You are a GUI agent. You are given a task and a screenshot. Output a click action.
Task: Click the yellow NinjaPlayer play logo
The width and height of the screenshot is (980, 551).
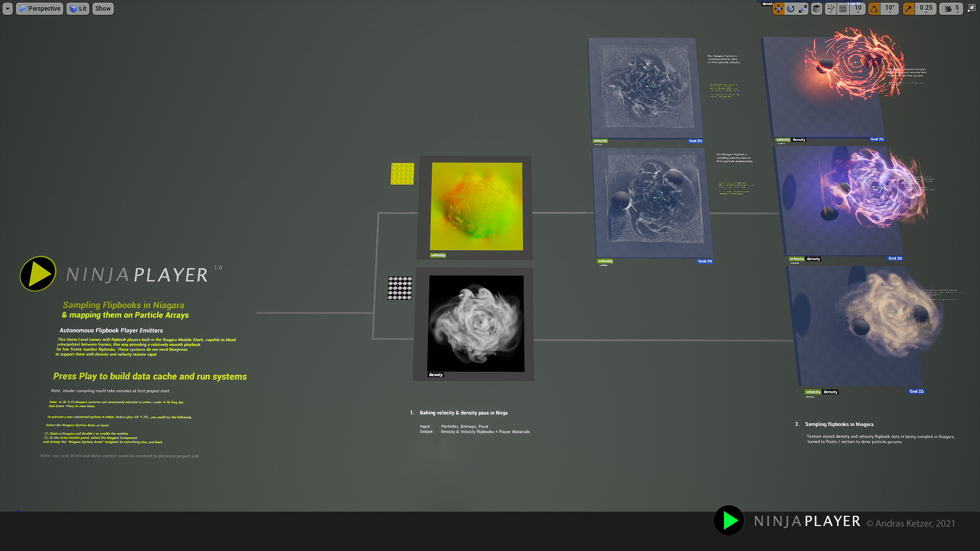[x=38, y=273]
